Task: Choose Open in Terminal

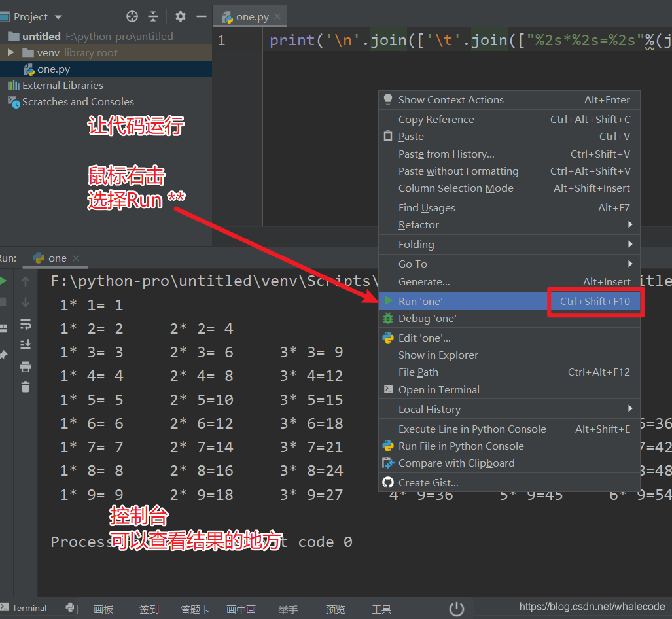Action: click(509, 390)
